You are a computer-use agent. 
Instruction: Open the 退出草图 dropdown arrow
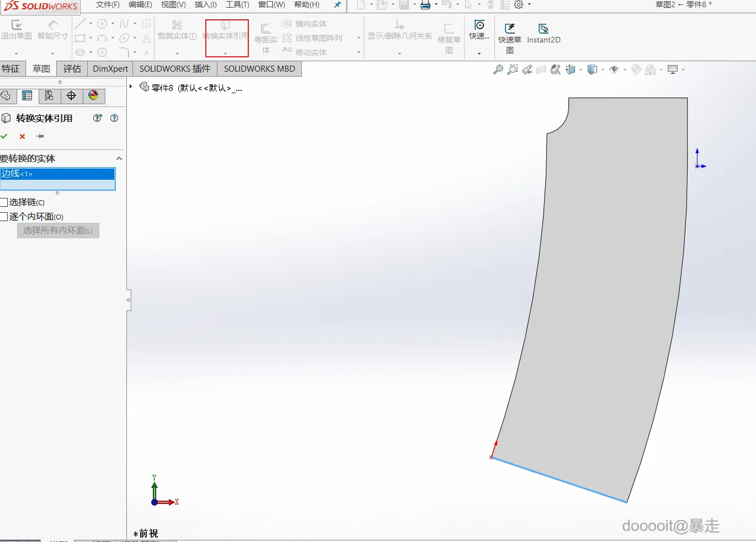coord(17,53)
